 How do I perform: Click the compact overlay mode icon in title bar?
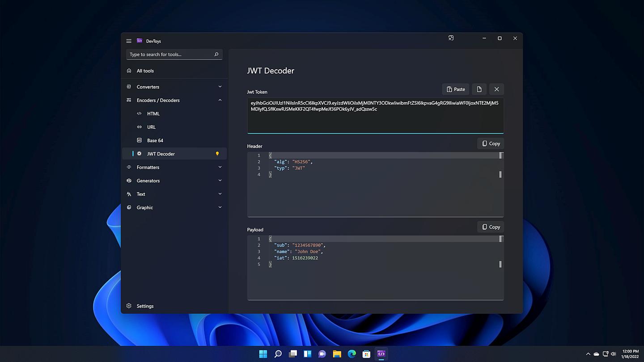tap(451, 38)
